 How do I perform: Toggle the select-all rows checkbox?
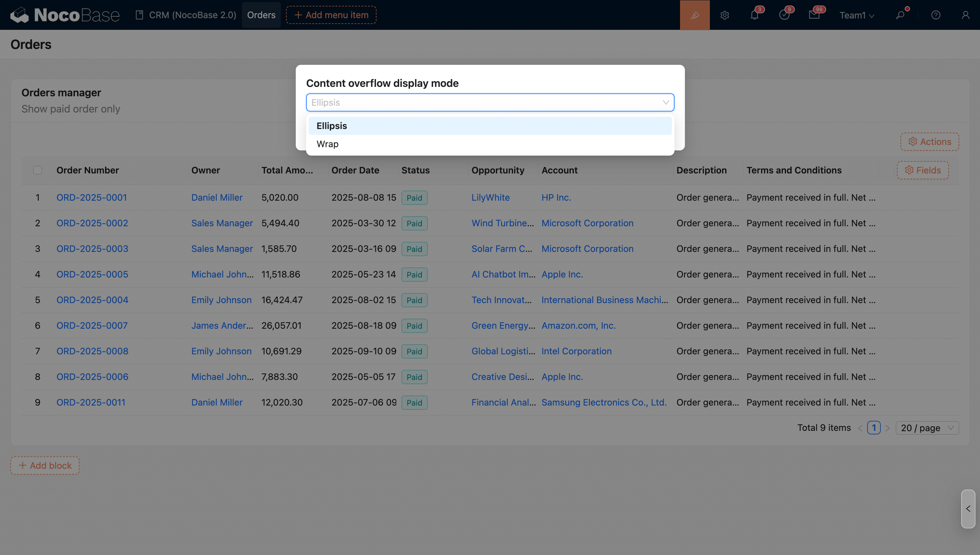tap(37, 170)
